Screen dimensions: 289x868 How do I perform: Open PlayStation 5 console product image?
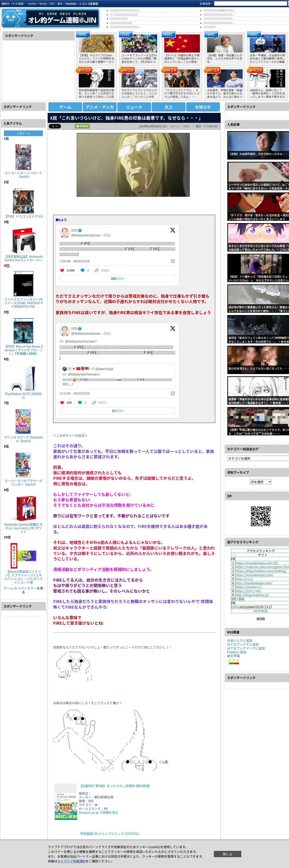[x=23, y=378]
